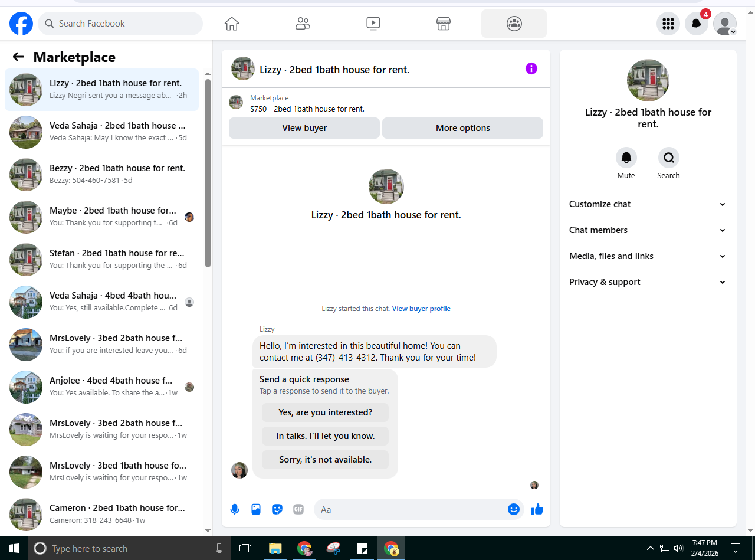Open the account profile avatar menu

725,24
